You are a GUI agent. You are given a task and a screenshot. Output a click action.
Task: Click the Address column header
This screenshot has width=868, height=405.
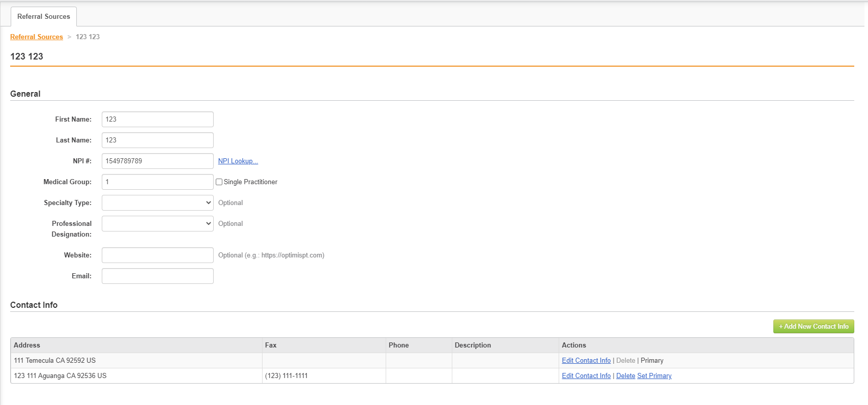tap(27, 345)
